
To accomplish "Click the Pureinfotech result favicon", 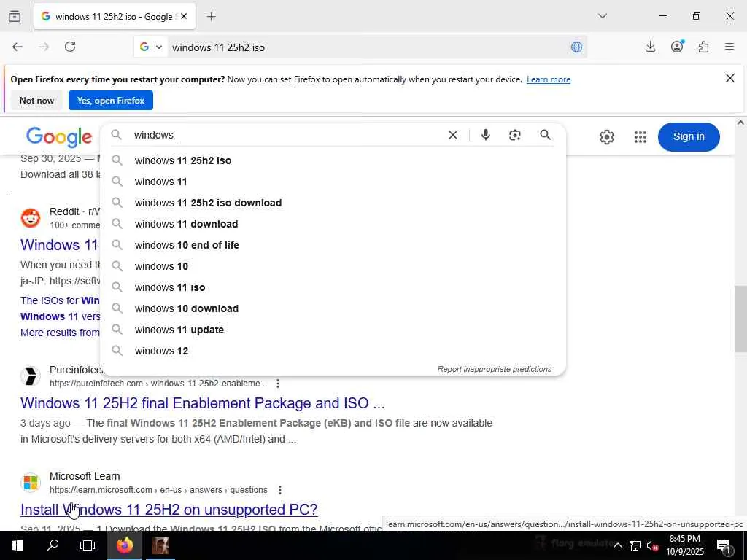I will pyautogui.click(x=31, y=376).
